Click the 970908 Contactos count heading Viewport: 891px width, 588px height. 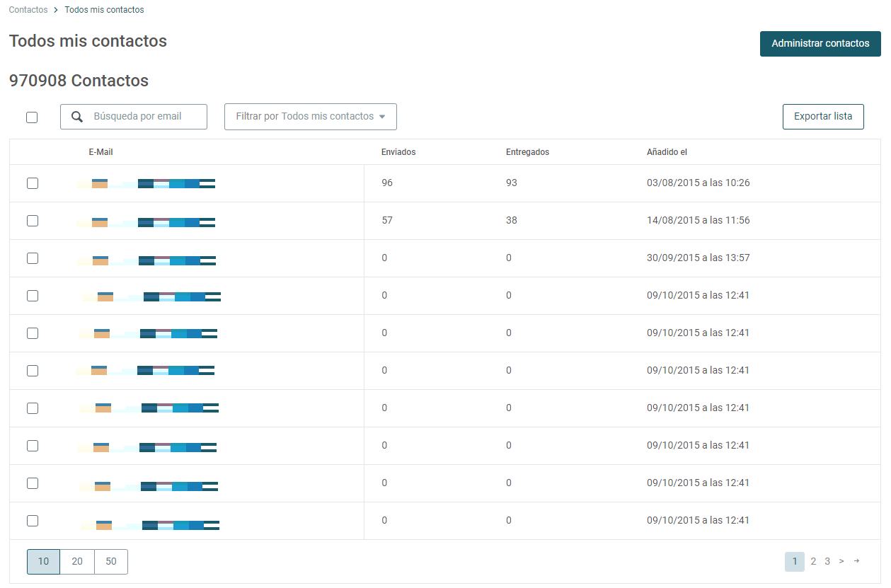[79, 81]
